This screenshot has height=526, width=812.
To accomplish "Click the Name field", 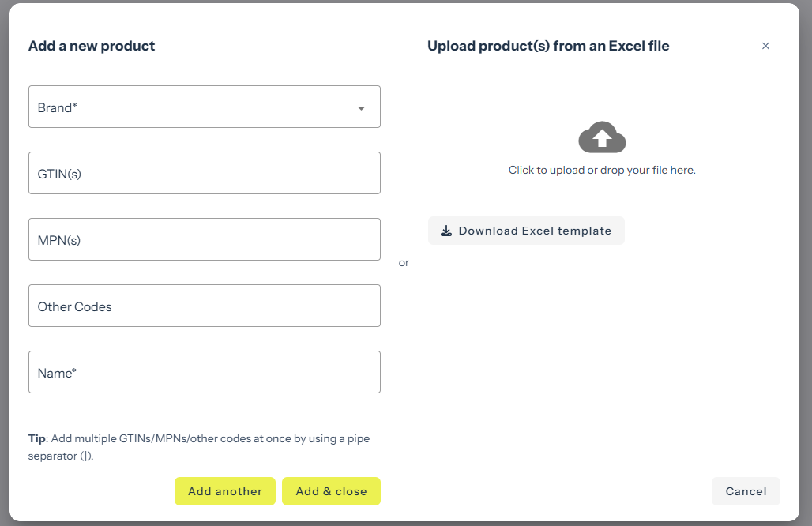I will click(x=204, y=373).
